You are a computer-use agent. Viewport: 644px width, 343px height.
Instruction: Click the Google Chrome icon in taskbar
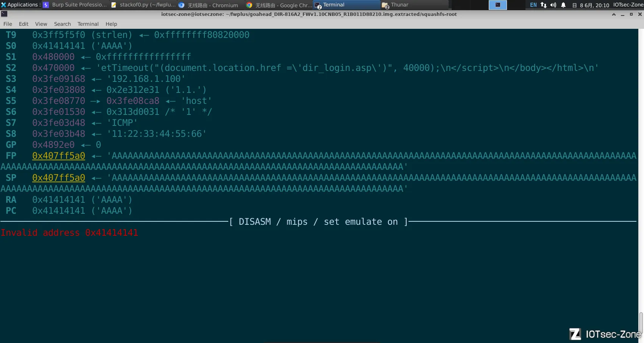click(x=249, y=5)
